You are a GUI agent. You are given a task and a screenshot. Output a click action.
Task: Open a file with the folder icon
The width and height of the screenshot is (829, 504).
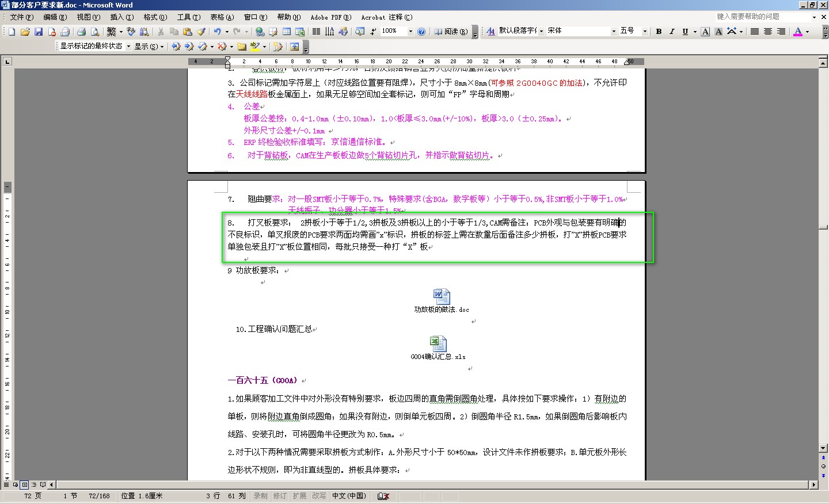[25, 32]
